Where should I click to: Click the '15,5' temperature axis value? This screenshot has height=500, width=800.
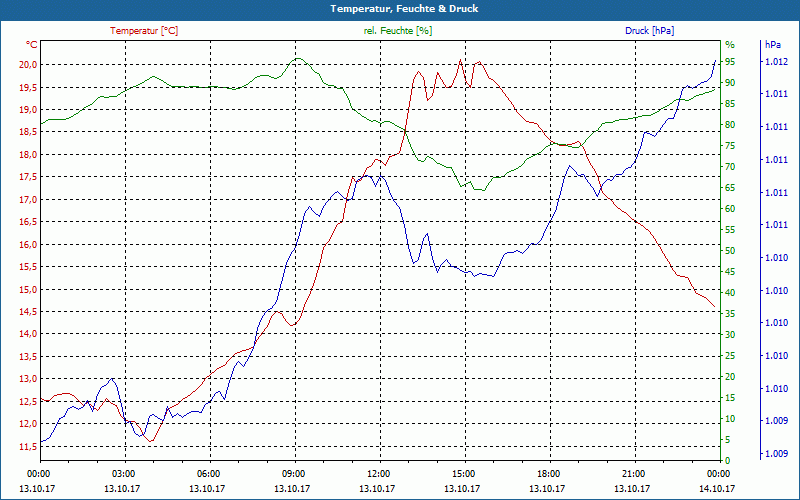[28, 267]
